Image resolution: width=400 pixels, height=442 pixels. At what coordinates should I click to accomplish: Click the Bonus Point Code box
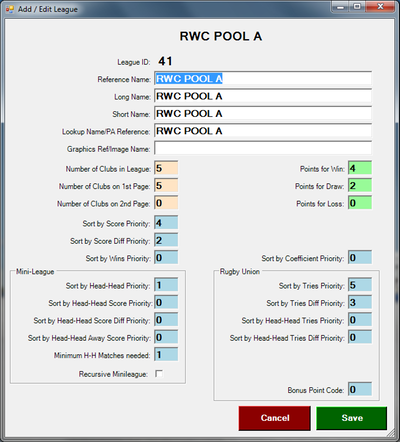[x=360, y=389]
